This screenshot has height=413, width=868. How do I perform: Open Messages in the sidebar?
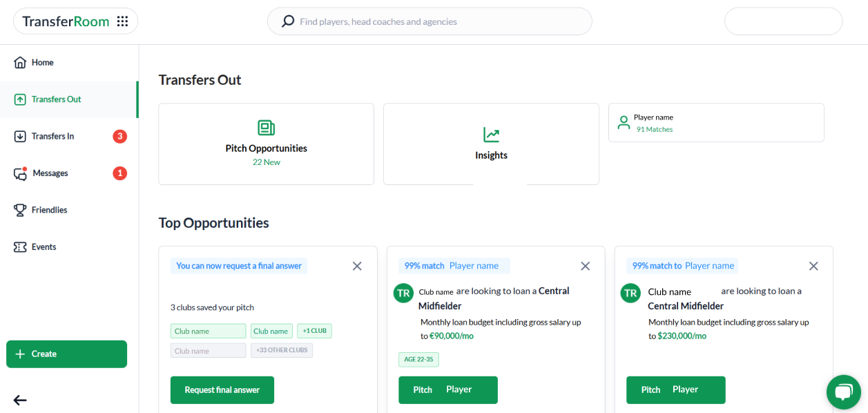[x=50, y=173]
